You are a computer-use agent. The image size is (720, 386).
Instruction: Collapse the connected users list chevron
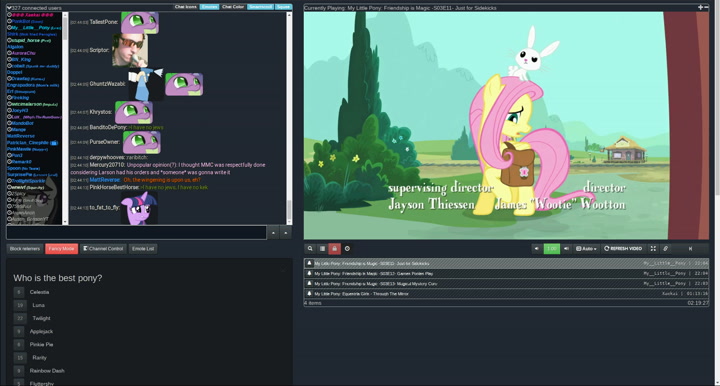coord(9,8)
